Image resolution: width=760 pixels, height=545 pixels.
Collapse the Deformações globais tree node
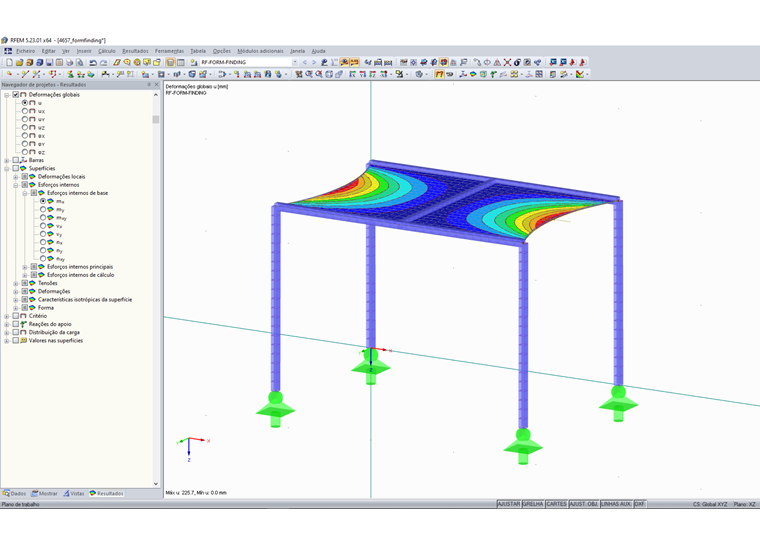(x=7, y=95)
